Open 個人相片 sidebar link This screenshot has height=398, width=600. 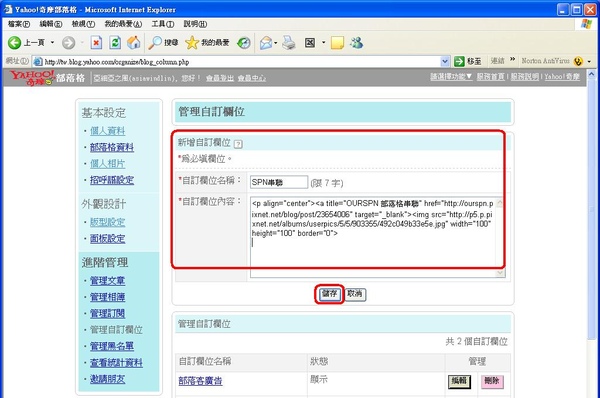coord(108,164)
